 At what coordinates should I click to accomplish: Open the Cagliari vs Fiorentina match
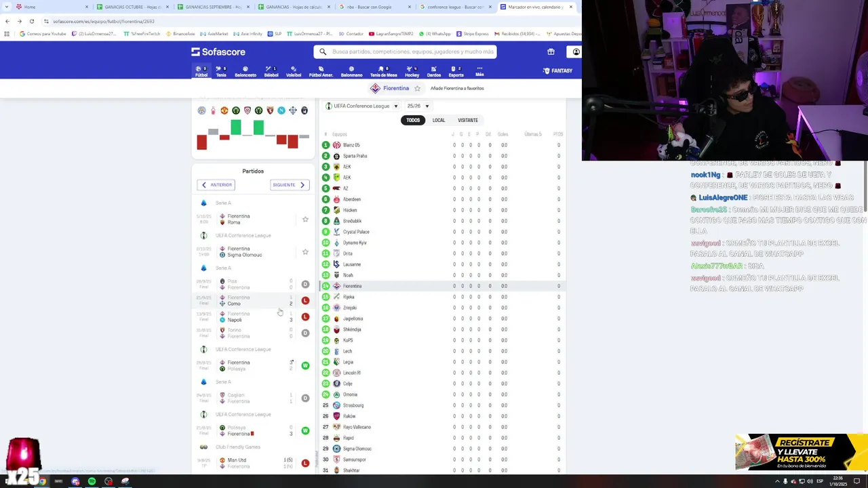(252, 398)
